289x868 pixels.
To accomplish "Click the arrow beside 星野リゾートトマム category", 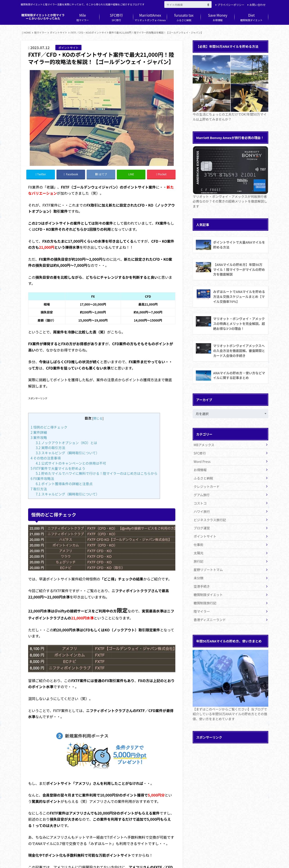I will (x=266, y=570).
